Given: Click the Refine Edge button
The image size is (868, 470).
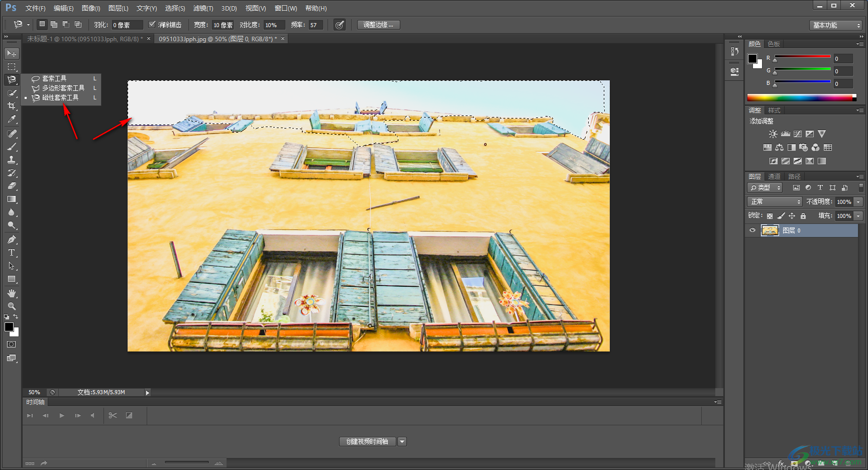Looking at the screenshot, I should point(378,25).
